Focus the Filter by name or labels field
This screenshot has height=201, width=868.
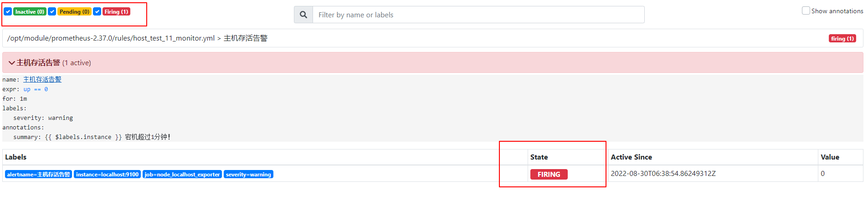(x=478, y=15)
